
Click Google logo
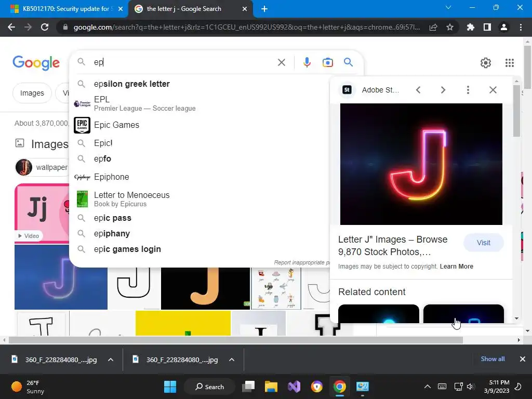(x=36, y=63)
